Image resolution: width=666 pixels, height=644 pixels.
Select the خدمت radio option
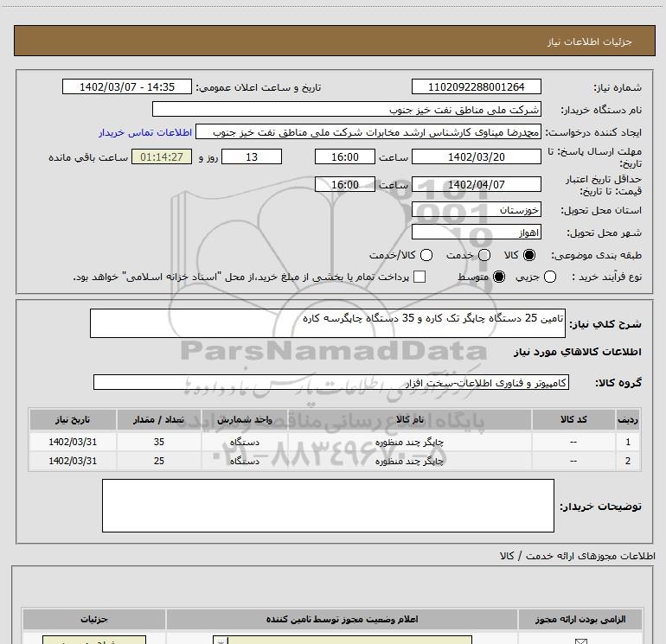click(483, 255)
